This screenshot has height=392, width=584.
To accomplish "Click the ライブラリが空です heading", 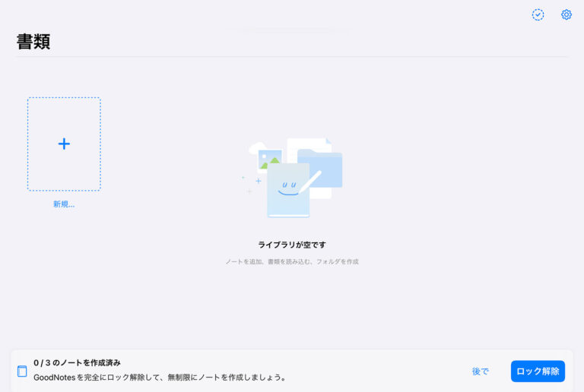I will click(x=291, y=245).
